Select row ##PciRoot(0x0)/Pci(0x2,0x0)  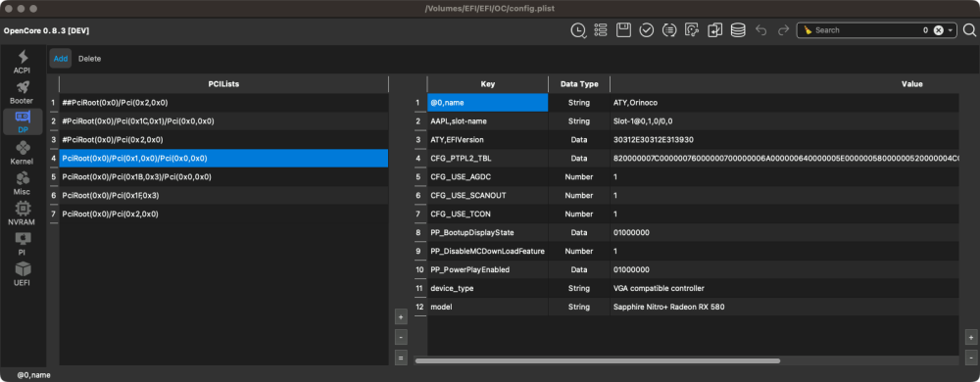click(223, 103)
